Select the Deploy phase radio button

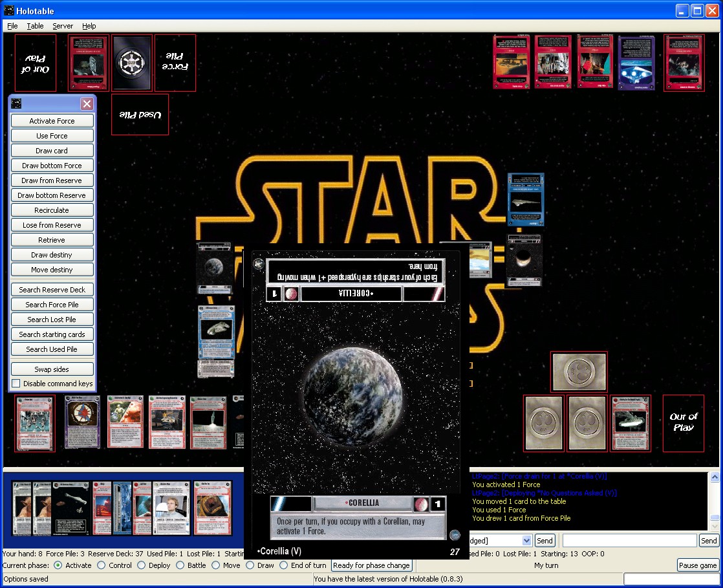141,565
